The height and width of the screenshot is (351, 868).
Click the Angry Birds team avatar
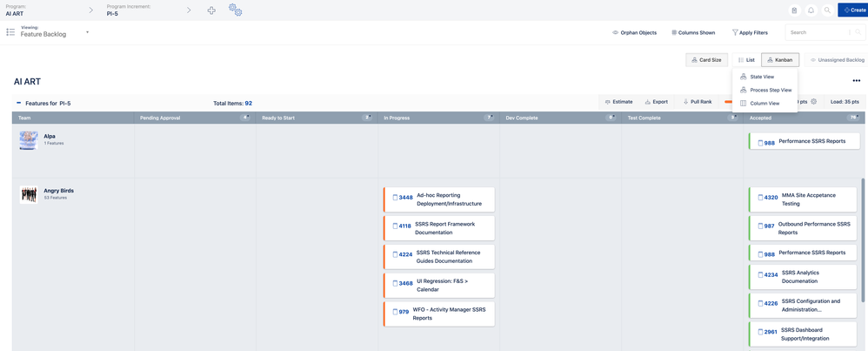(29, 194)
